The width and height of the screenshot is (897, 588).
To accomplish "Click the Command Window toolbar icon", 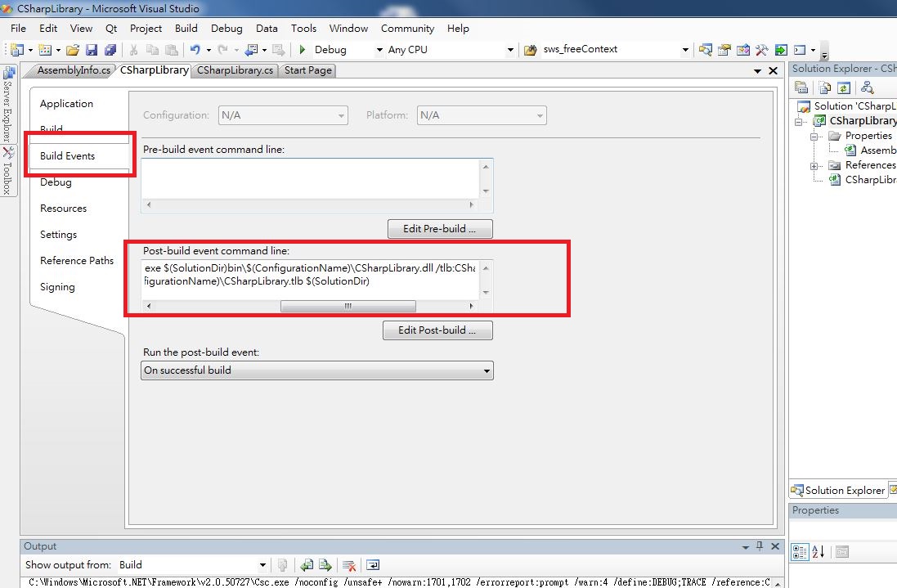I will click(800, 50).
